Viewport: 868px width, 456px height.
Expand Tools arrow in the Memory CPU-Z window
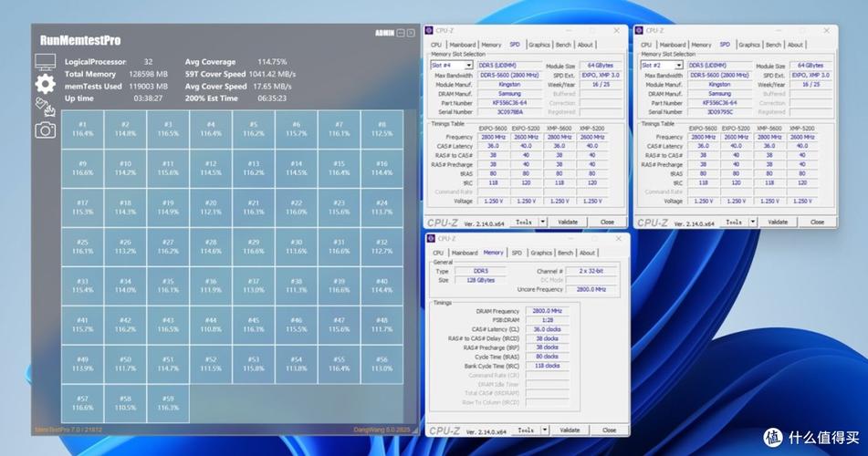coord(545,430)
